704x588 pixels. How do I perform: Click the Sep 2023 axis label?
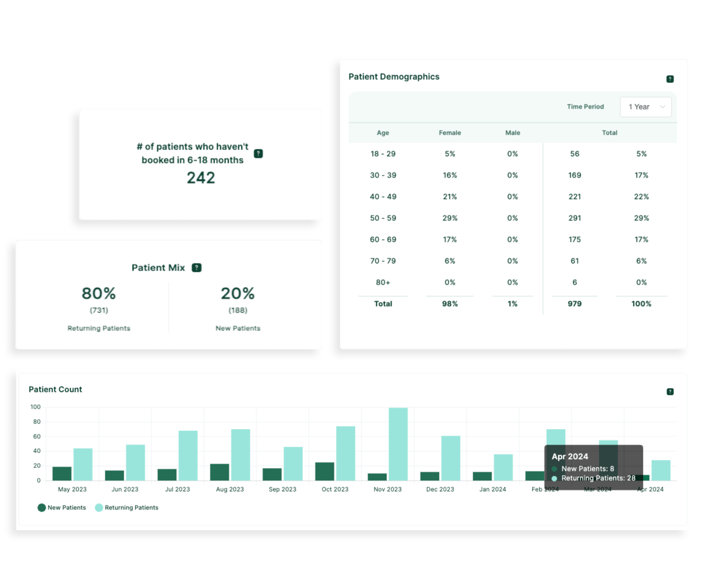283,490
